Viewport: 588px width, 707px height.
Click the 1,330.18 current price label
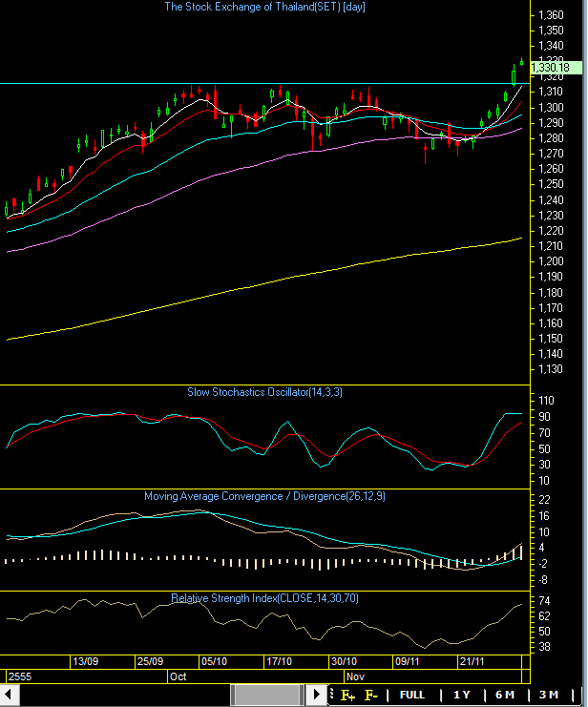(x=550, y=66)
